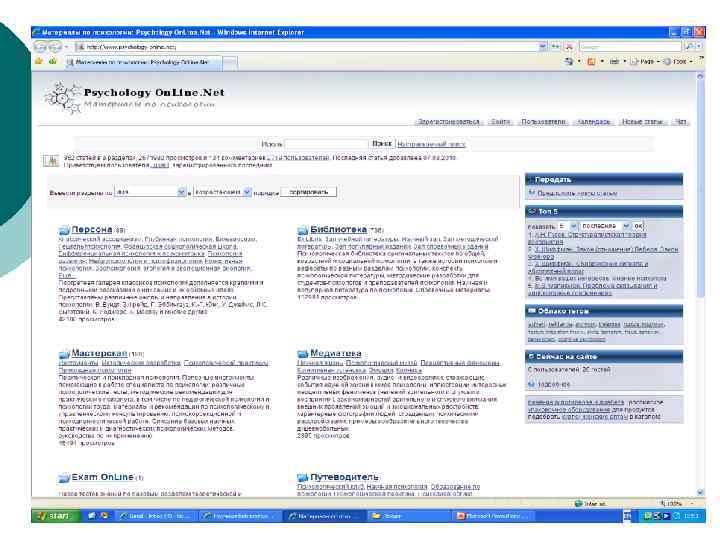Open the Exam OnLine section folder icon
Screen dimensions: 720x540
pos(64,478)
